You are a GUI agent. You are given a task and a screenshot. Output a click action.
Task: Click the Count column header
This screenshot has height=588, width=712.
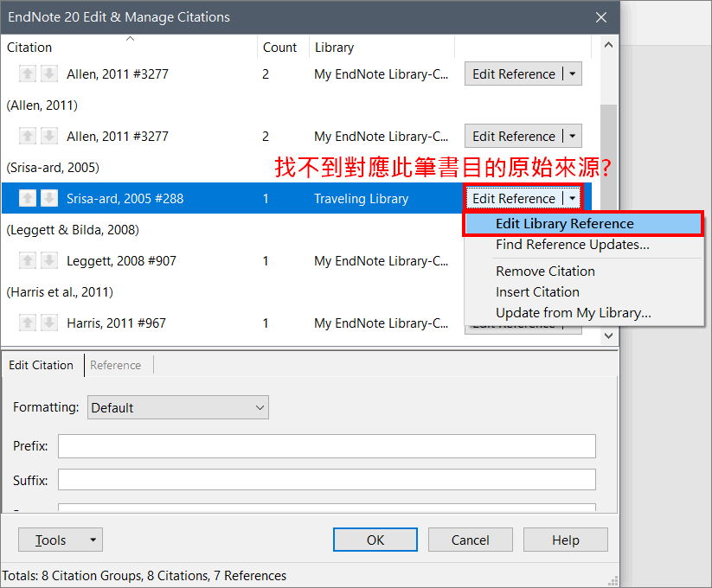tap(284, 48)
